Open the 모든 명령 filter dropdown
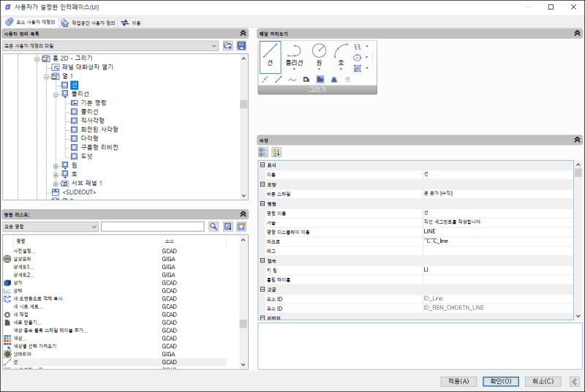Viewport: 585px width, 392px height. click(x=50, y=227)
